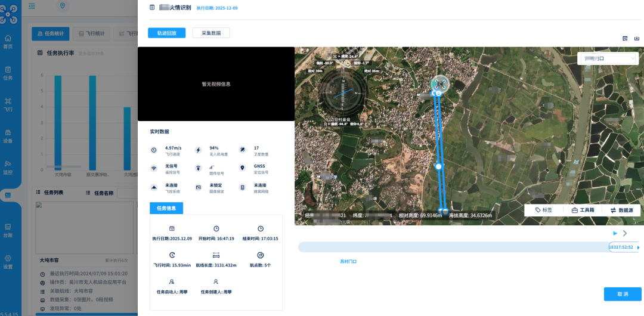Click the 飞行时间: 15.93min text

[x=172, y=265]
